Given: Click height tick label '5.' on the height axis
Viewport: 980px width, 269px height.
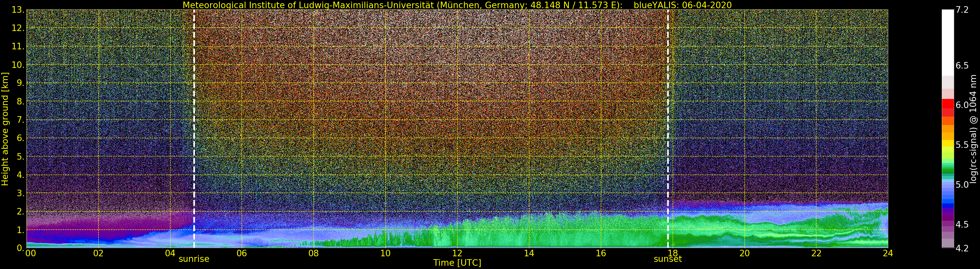Looking at the screenshot, I should coord(21,156).
